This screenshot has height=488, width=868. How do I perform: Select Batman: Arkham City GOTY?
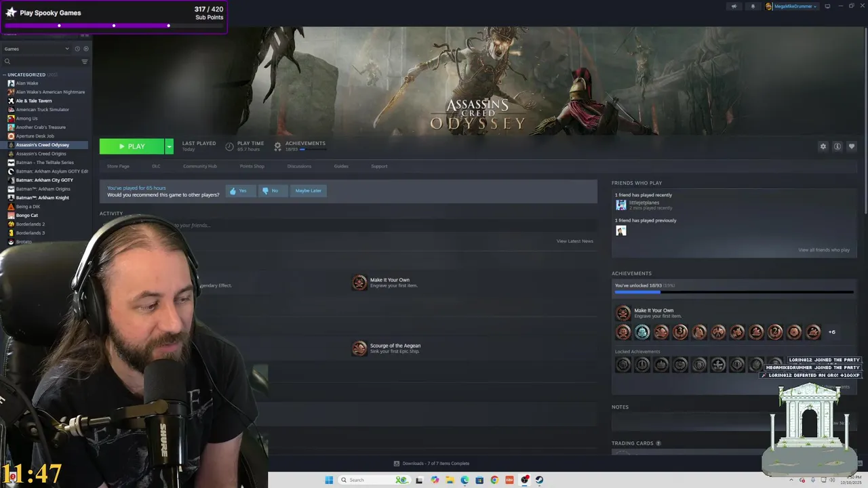click(45, 180)
